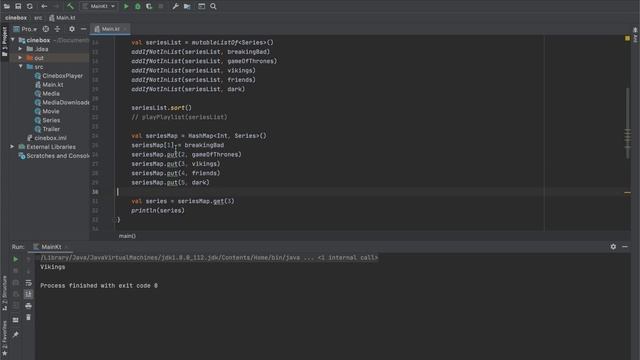Click the editor vertical scrollbar
This screenshot has width=640, height=360.
tap(628, 123)
